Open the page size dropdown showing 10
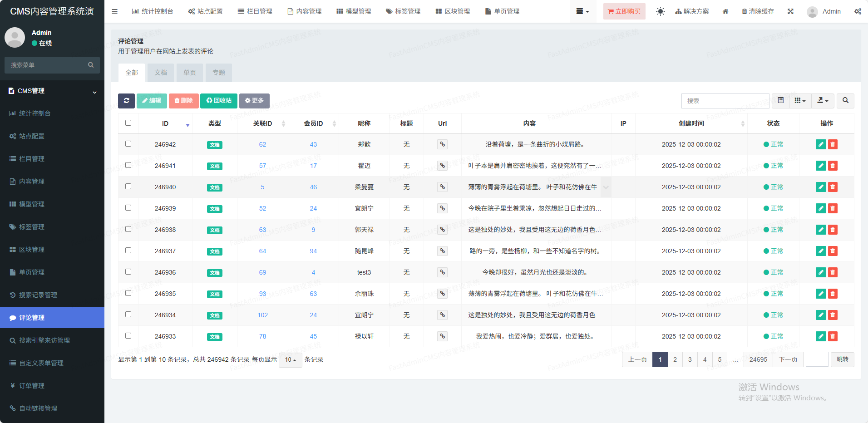Image resolution: width=868 pixels, height=423 pixels. 290,360
